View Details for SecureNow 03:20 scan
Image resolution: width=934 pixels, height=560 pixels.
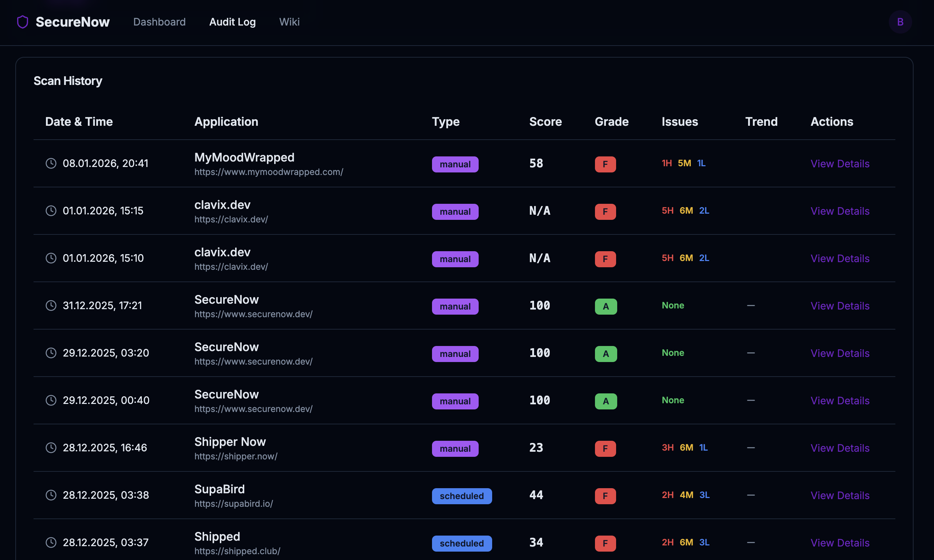[x=840, y=353]
